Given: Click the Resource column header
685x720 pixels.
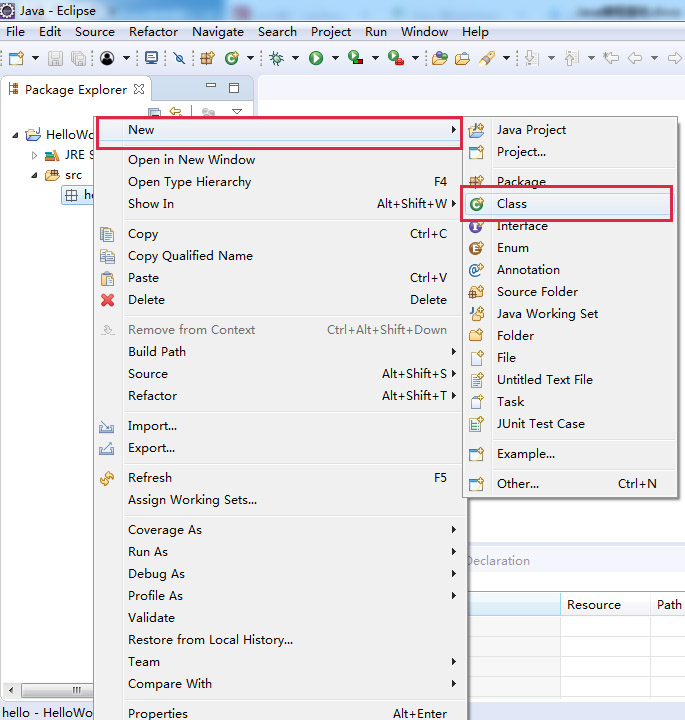Looking at the screenshot, I should pyautogui.click(x=605, y=605).
